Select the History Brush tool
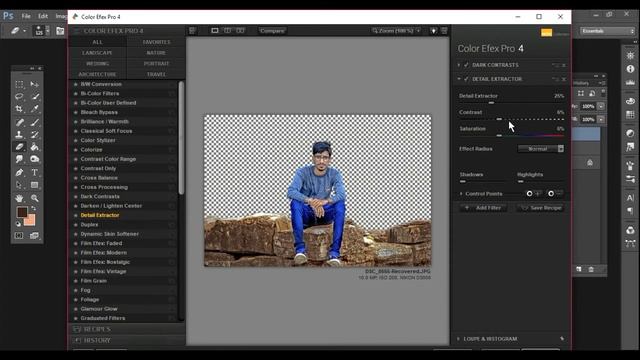Screen dimensions: 640x360 pyautogui.click(x=35, y=134)
